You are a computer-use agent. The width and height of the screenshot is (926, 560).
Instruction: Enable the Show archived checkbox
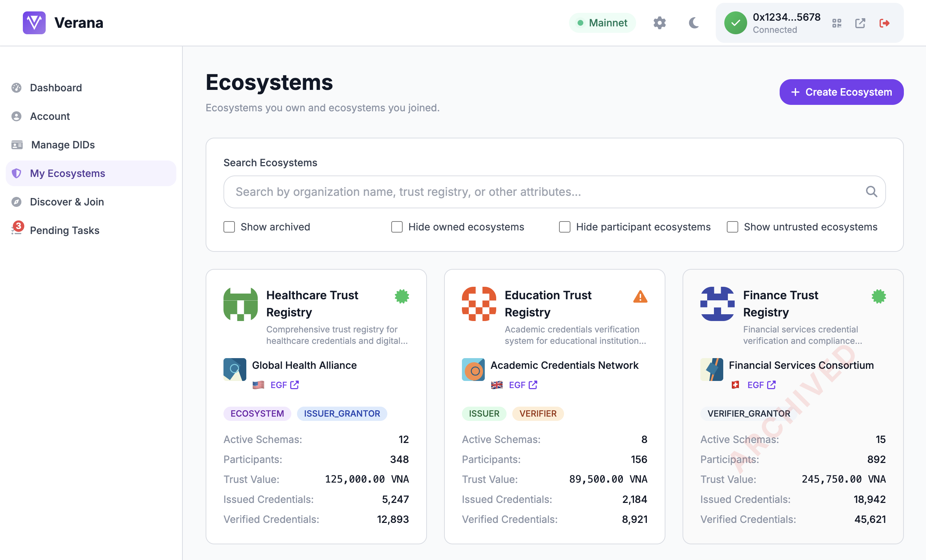coord(229,227)
